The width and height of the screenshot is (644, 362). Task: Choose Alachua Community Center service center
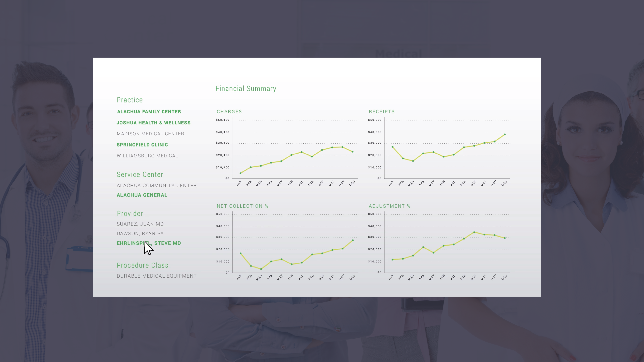click(x=157, y=185)
